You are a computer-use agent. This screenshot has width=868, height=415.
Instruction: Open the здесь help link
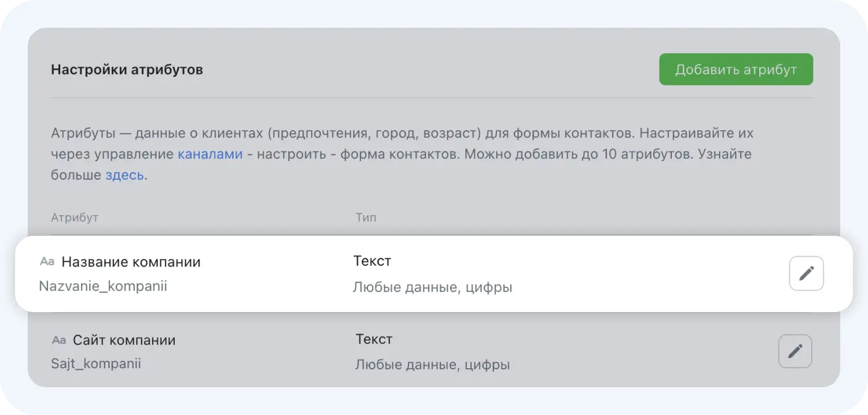pyautogui.click(x=123, y=175)
